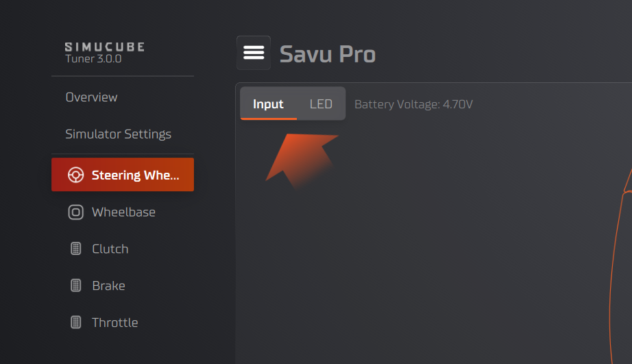This screenshot has width=632, height=364.
Task: Go to Simulator Settings
Action: pyautogui.click(x=118, y=134)
